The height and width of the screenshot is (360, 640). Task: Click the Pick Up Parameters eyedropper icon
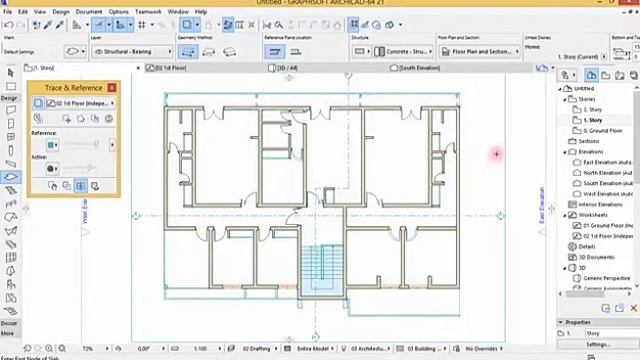pyautogui.click(x=48, y=25)
